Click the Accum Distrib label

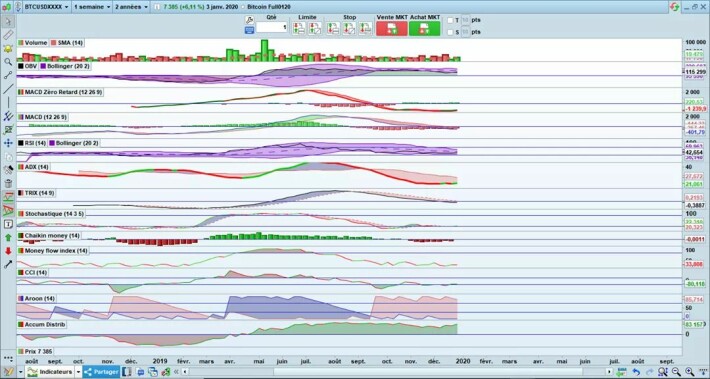coord(42,325)
